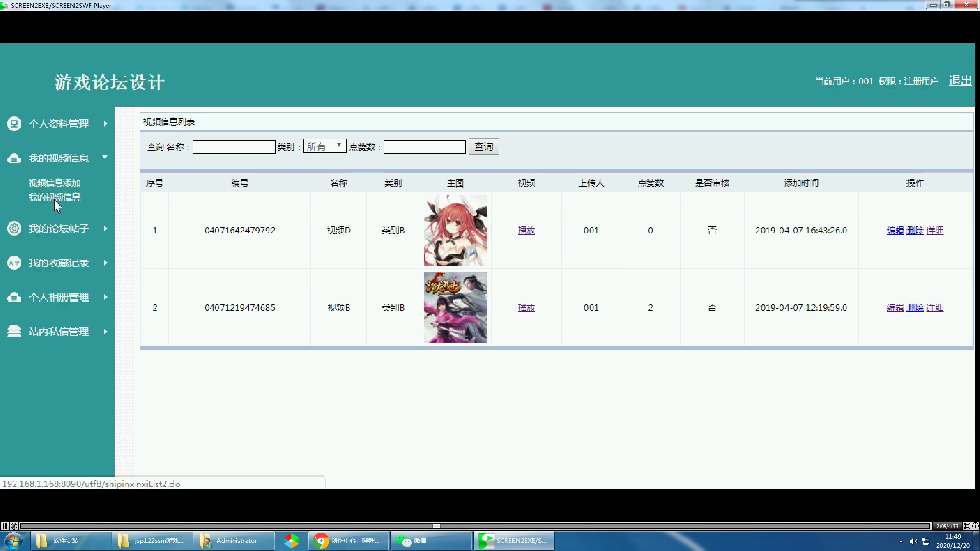This screenshot has height=551, width=980.
Task: Click the 视频B game poster thumbnail
Action: click(x=455, y=307)
